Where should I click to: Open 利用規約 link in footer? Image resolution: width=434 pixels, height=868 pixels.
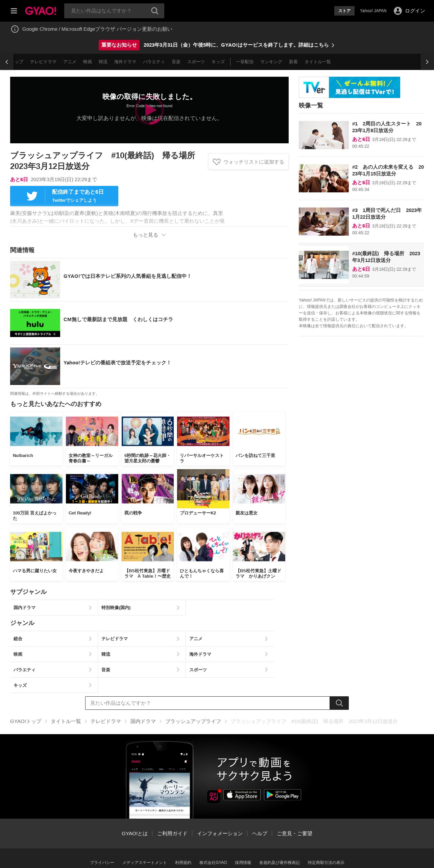click(183, 863)
